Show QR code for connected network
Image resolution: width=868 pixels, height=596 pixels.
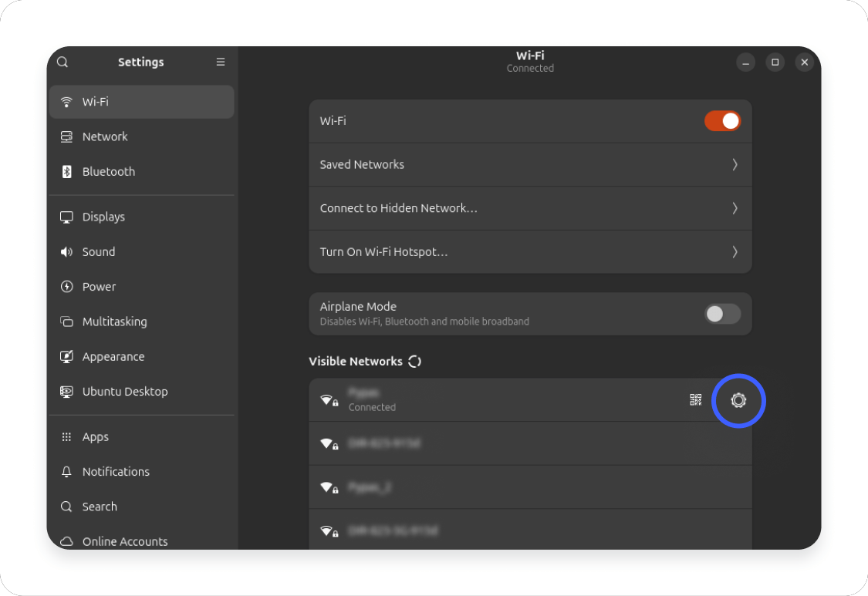coord(696,399)
